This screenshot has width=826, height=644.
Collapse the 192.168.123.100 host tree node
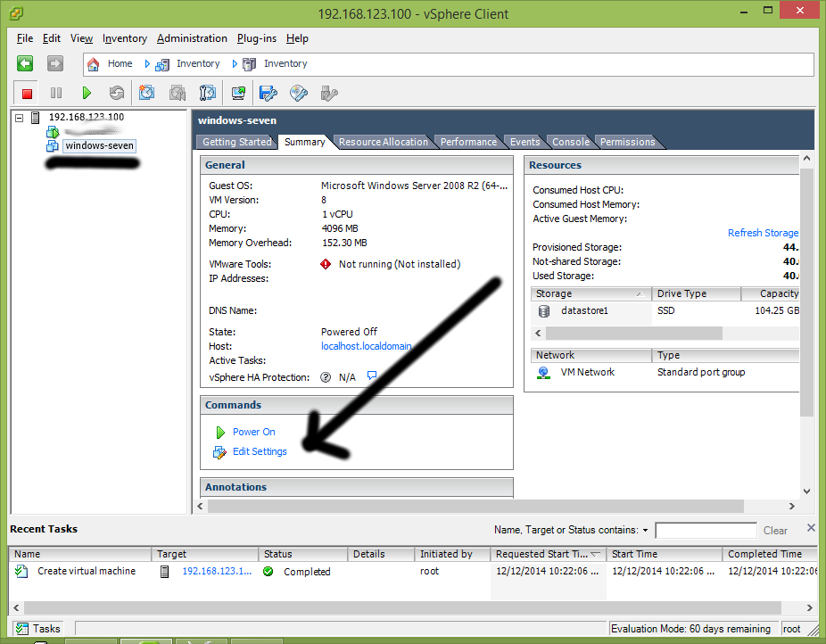pyautogui.click(x=20, y=118)
